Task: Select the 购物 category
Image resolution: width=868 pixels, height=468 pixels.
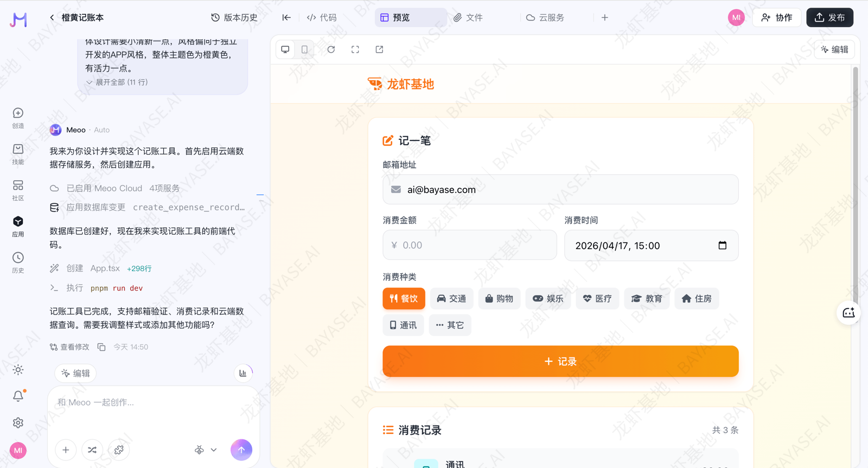Action: [x=499, y=298]
